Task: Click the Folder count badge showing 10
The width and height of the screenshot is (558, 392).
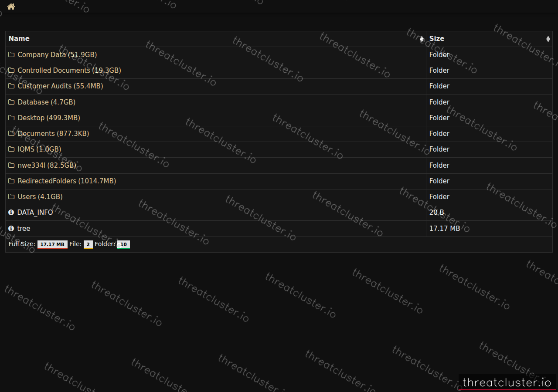Action: [123, 244]
